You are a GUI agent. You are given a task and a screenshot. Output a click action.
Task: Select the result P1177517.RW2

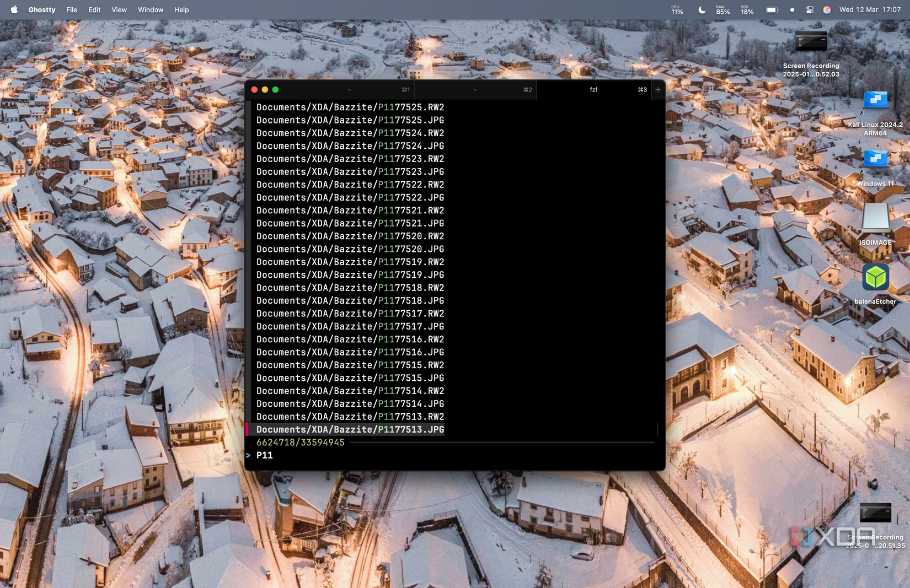pos(350,314)
